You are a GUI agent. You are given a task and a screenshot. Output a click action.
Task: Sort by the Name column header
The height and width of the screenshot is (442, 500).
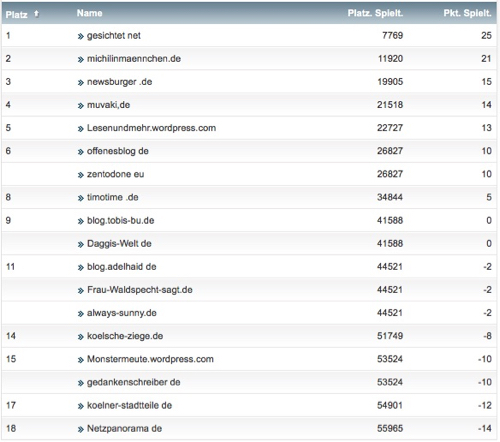[89, 13]
